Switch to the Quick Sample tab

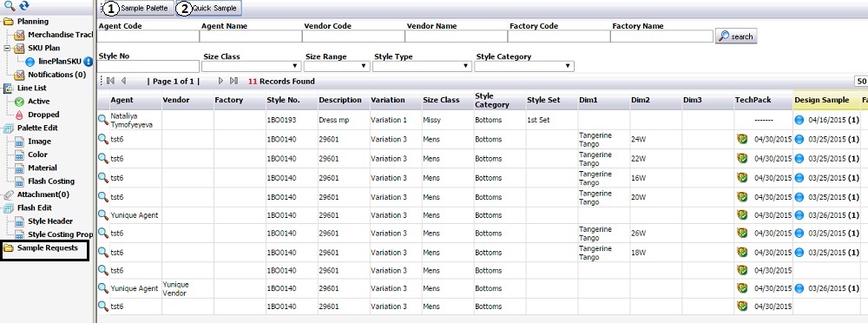[x=208, y=9]
